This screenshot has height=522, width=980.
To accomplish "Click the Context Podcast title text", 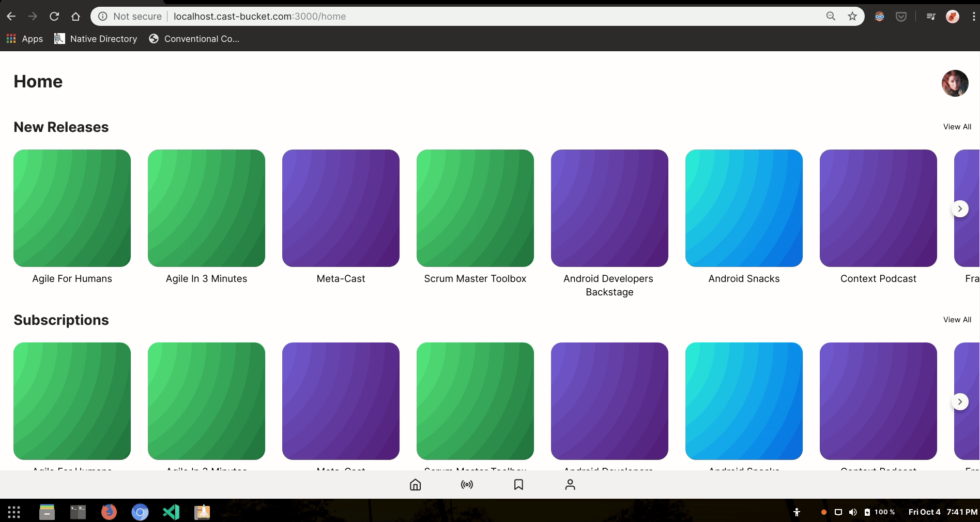I will click(878, 279).
